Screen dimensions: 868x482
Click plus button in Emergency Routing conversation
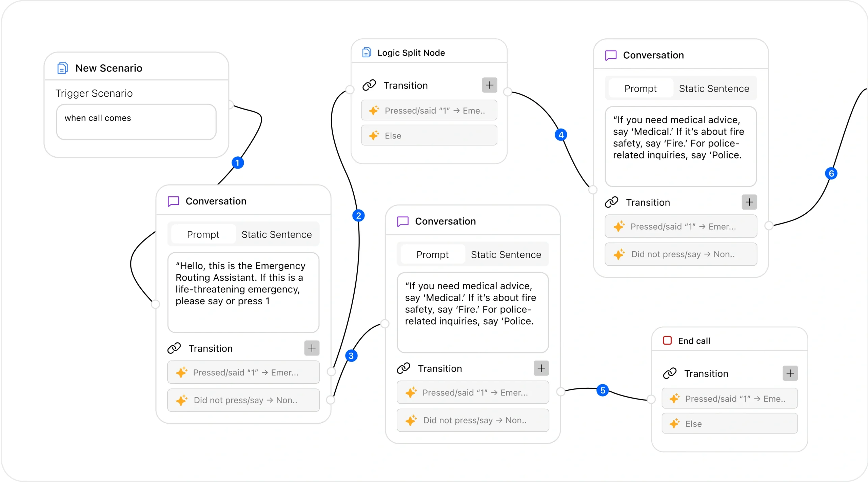point(312,348)
